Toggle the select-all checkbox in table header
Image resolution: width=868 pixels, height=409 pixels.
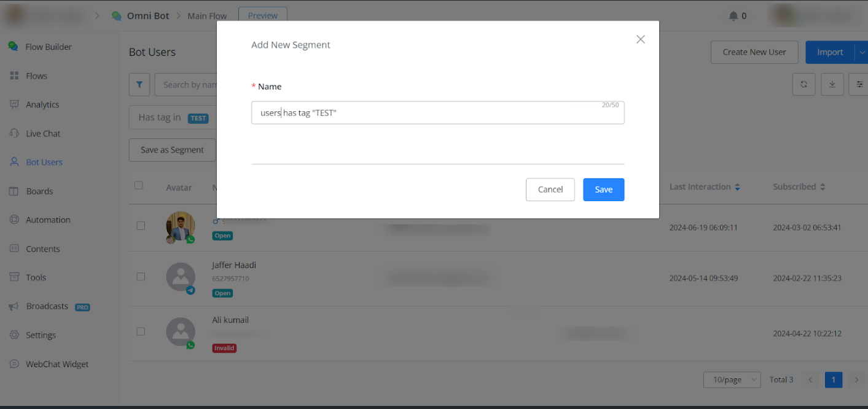coord(139,186)
